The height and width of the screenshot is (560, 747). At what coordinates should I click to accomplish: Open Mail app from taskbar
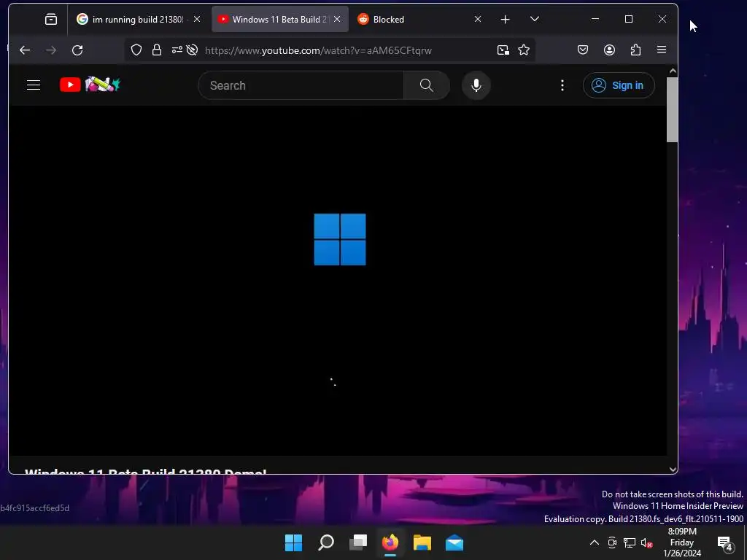pos(454,542)
